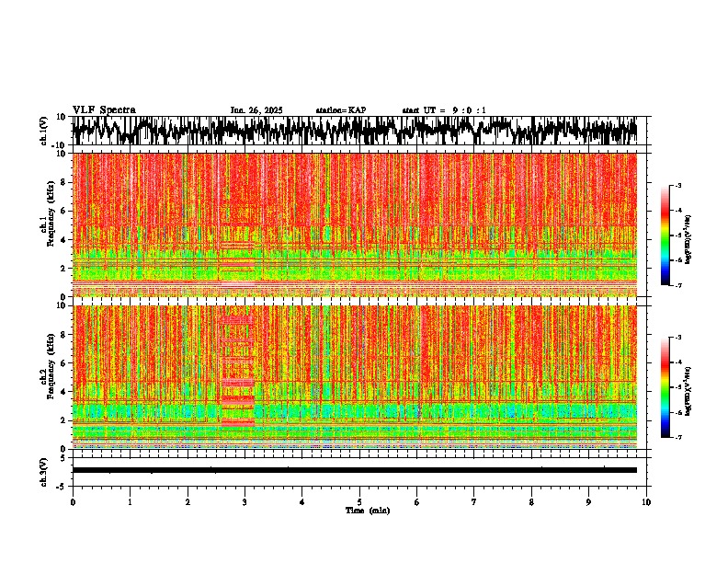Screen dimensions: 728x563
Task: Click the ch.1 rainbow color scale bar
Action: (665, 236)
